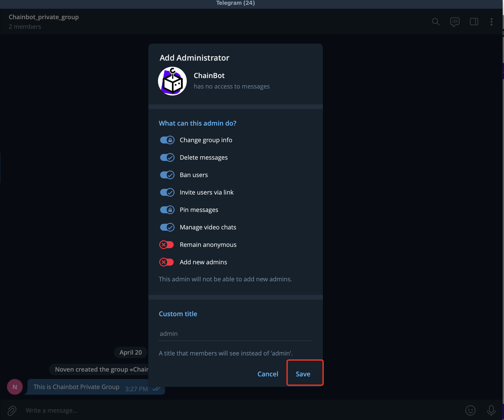Open the three-dot options menu
Screen dimensions: 504x420
pos(492,22)
